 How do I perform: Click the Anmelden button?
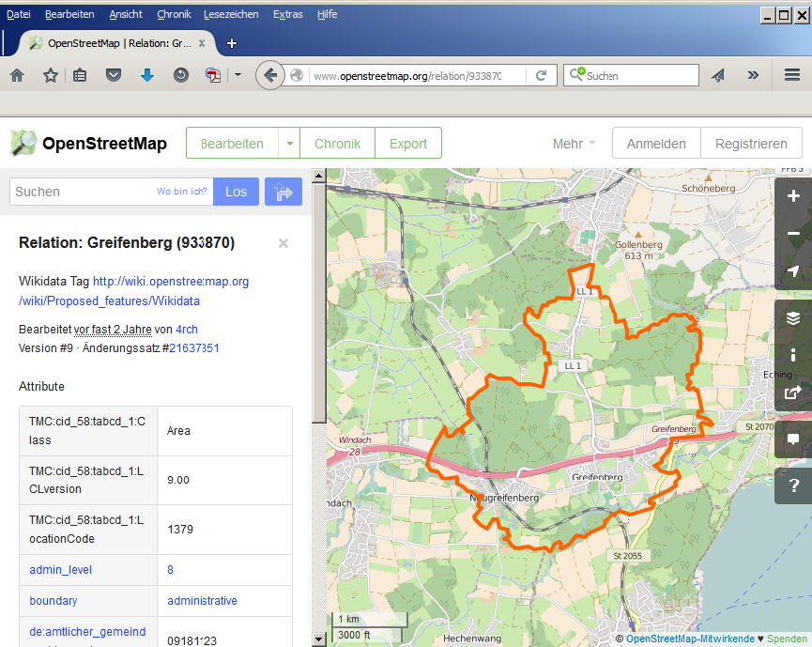[656, 144]
